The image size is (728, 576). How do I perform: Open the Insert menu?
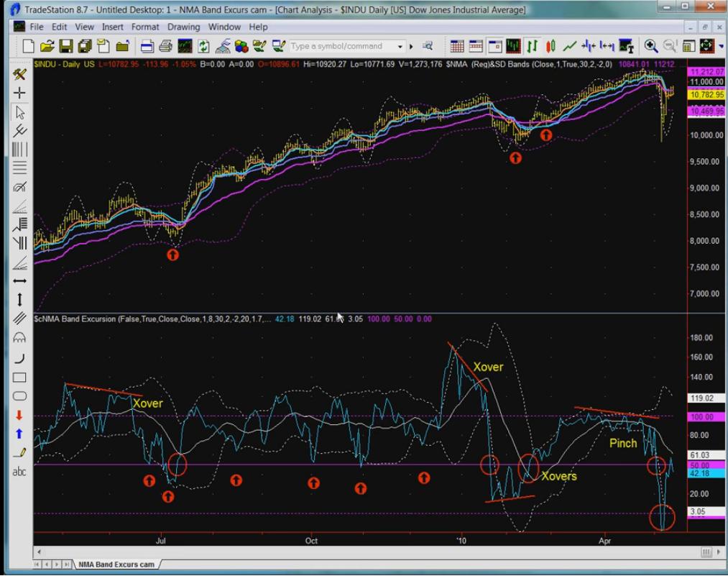tap(113, 27)
